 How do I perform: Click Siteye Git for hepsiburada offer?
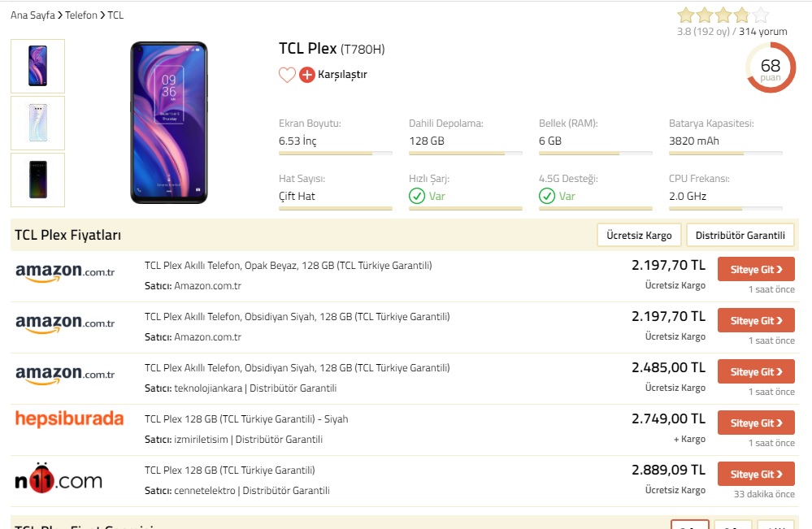pos(756,423)
